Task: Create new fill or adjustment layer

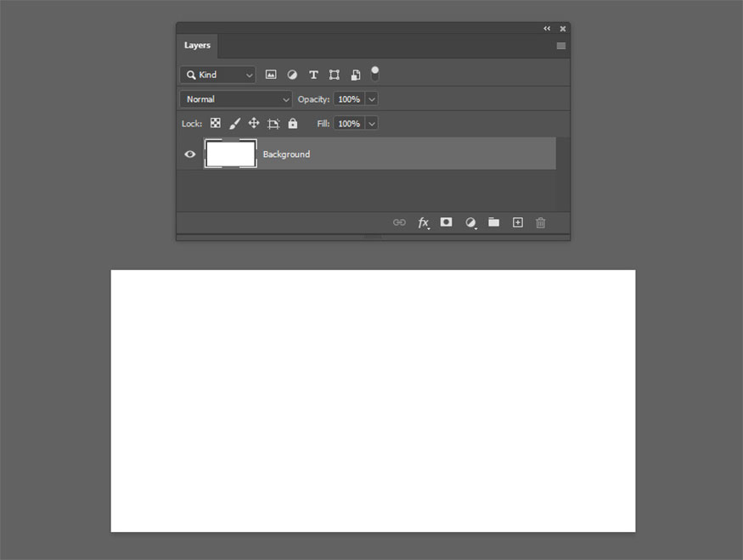Action: tap(470, 222)
